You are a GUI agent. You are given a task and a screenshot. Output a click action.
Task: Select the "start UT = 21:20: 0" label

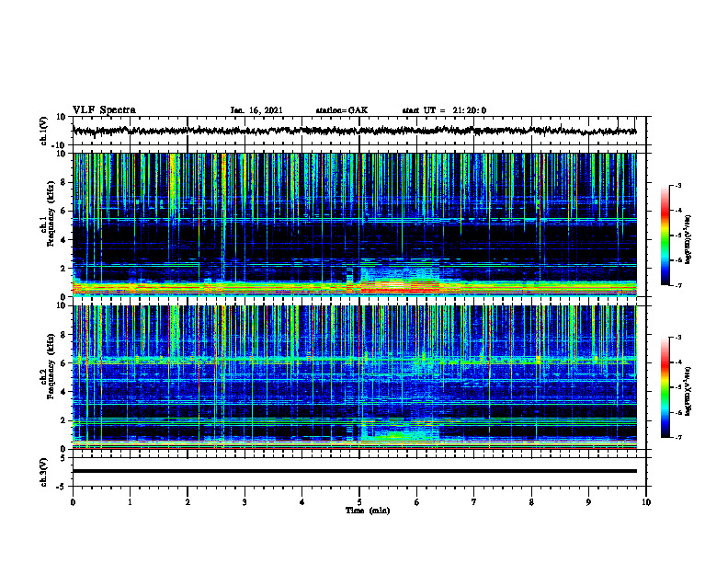444,110
